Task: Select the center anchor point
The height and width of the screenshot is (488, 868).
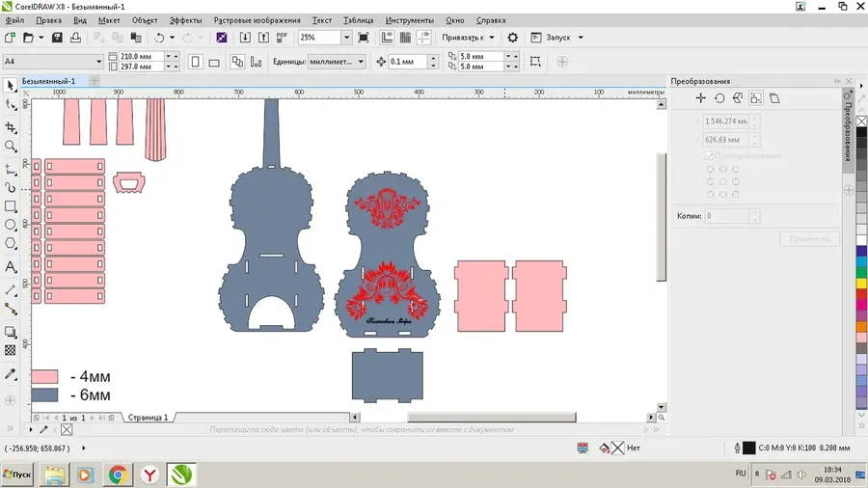Action: pos(723,181)
